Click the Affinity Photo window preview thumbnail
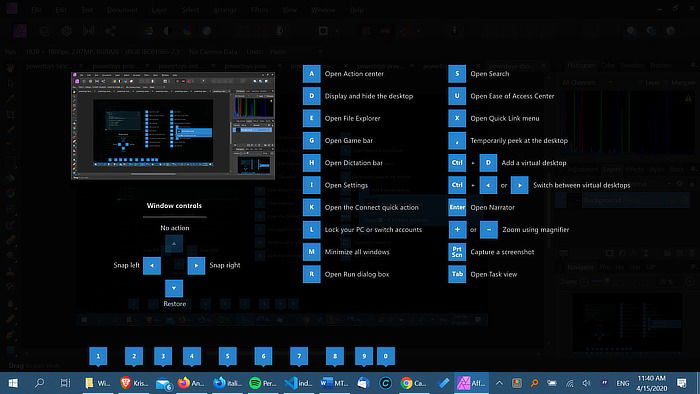Screen dimensions: 700x394 coord(173,126)
